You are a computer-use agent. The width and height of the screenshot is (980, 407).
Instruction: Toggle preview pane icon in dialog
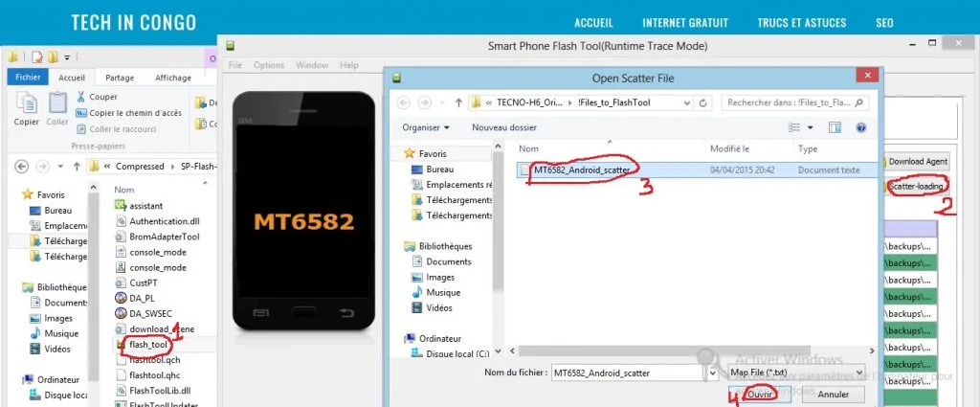click(x=835, y=127)
